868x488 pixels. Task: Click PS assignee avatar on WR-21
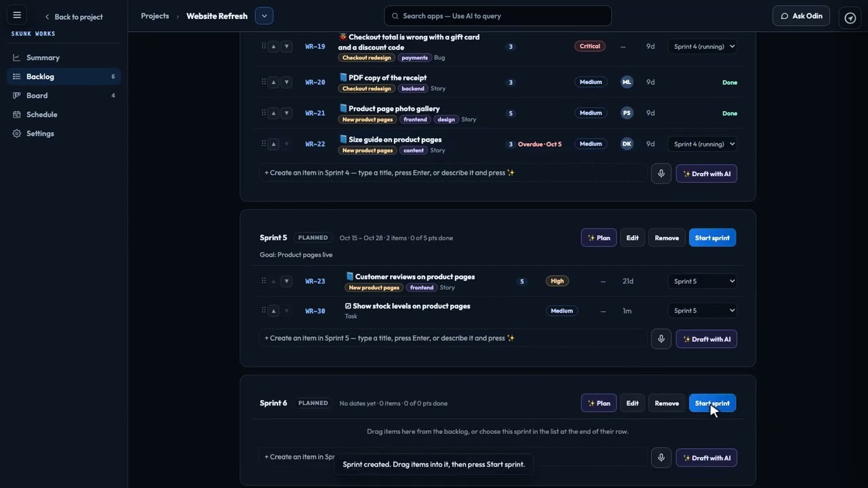627,113
